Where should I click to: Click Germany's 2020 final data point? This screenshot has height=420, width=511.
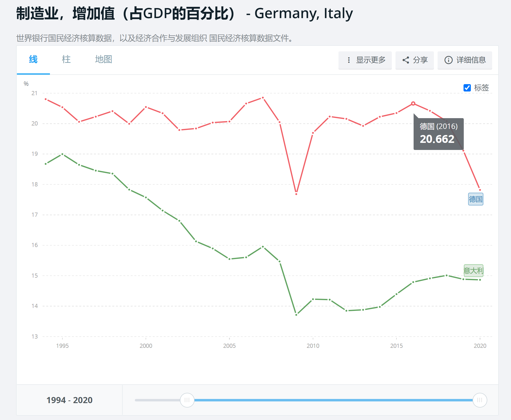pos(480,190)
